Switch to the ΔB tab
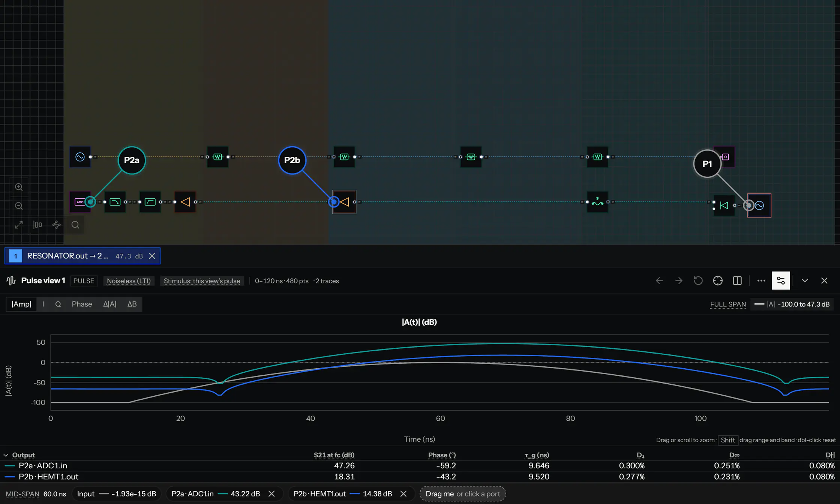This screenshot has height=504, width=840. click(x=132, y=304)
